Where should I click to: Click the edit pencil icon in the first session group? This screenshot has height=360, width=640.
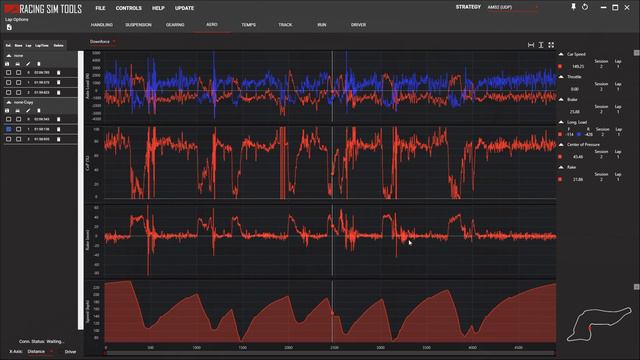coord(28,64)
